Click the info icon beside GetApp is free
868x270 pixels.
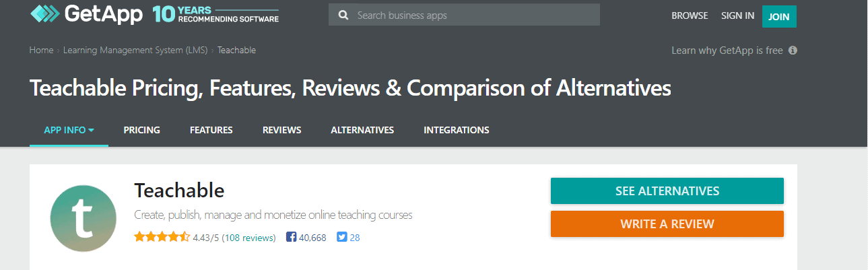(793, 50)
